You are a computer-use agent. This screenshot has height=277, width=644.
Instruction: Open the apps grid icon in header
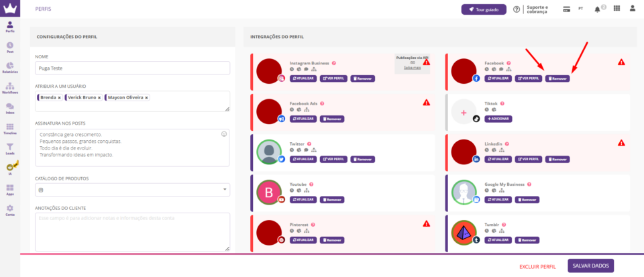(616, 9)
